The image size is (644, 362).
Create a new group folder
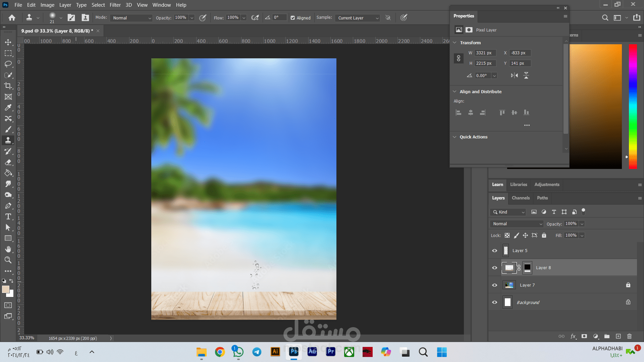pos(607,336)
